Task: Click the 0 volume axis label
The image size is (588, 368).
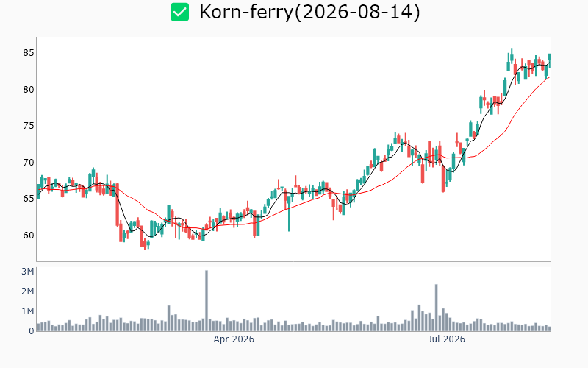Action: 32,331
